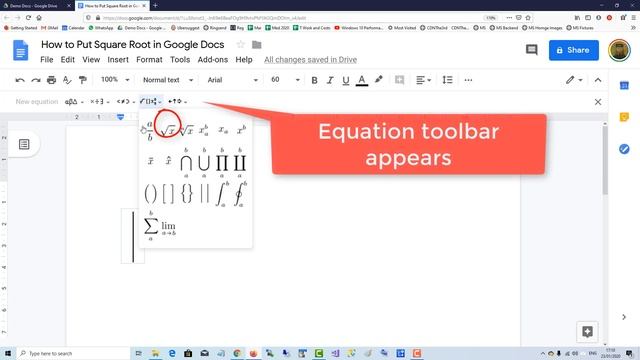Insert round parentheses brackets
This screenshot has width=640, height=360.
(x=150, y=193)
